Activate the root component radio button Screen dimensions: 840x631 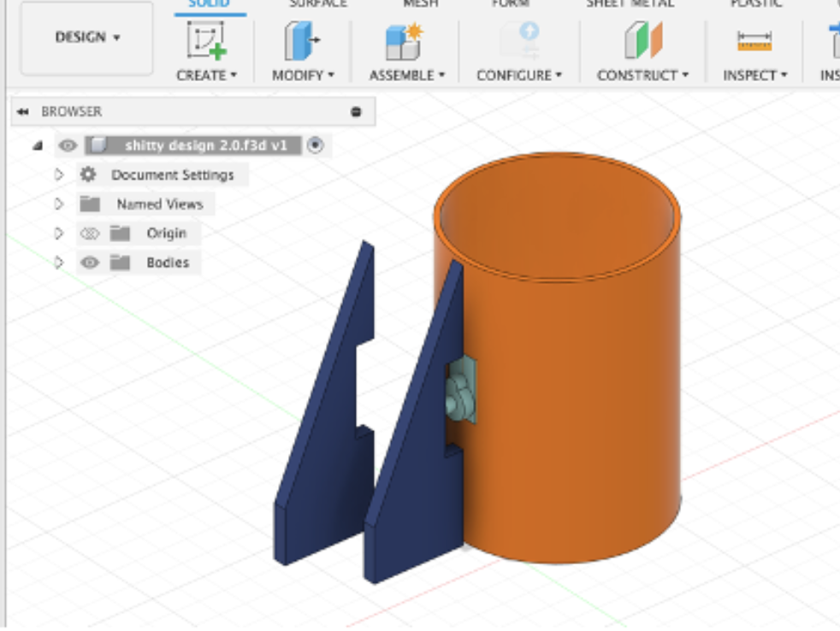(x=316, y=145)
